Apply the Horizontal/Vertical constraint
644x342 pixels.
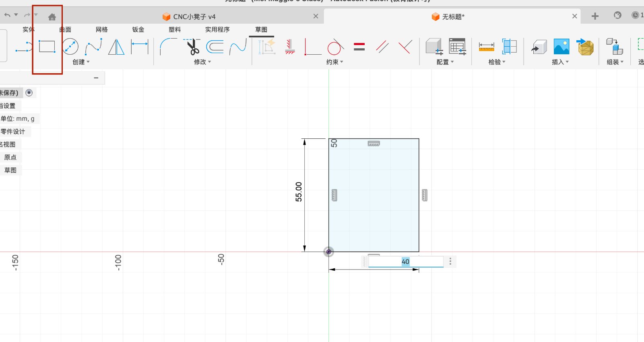tap(313, 47)
